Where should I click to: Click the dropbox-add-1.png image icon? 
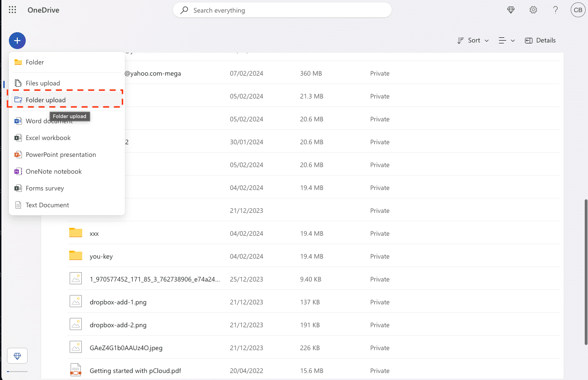(x=76, y=302)
